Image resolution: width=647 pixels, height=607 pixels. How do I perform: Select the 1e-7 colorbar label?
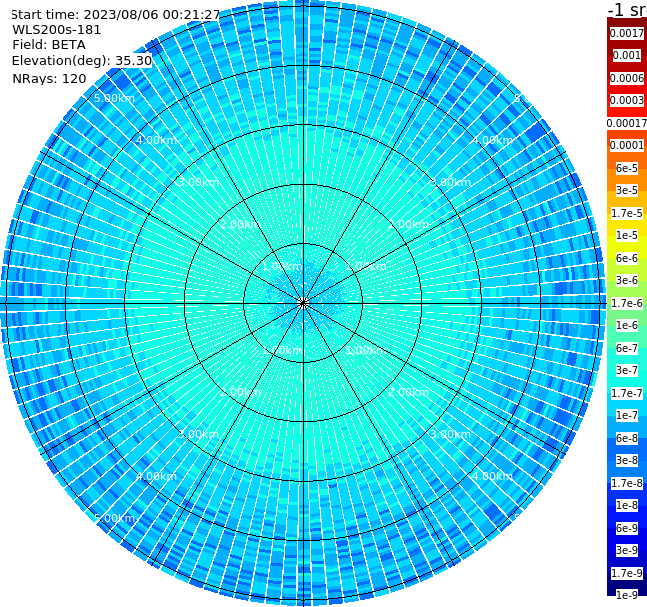627,415
